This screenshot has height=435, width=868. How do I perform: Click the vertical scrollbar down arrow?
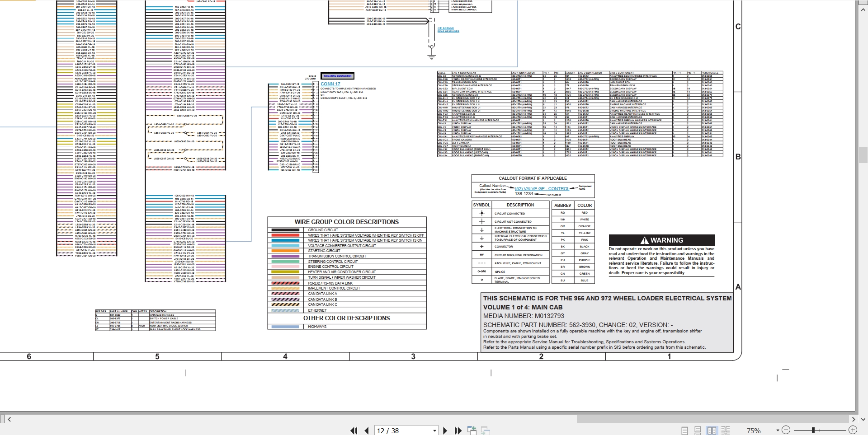tap(863, 419)
